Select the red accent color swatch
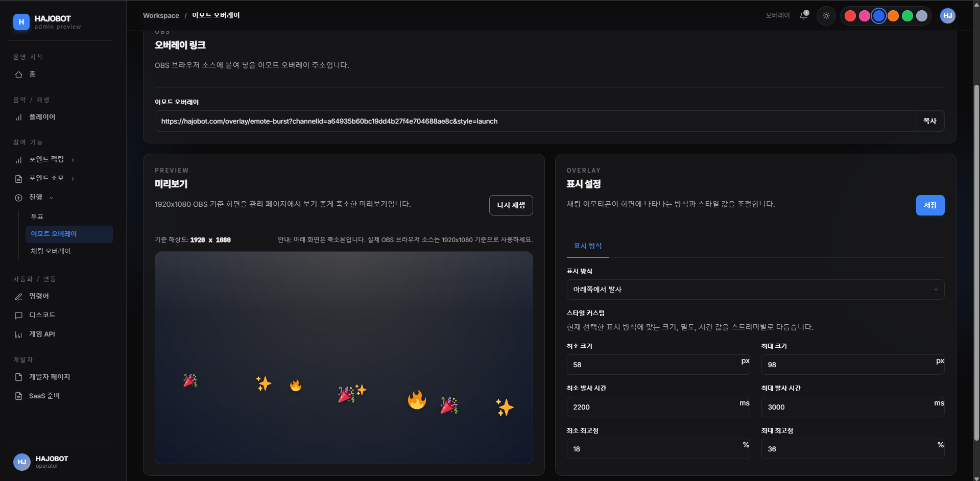Image resolution: width=980 pixels, height=481 pixels. click(850, 16)
